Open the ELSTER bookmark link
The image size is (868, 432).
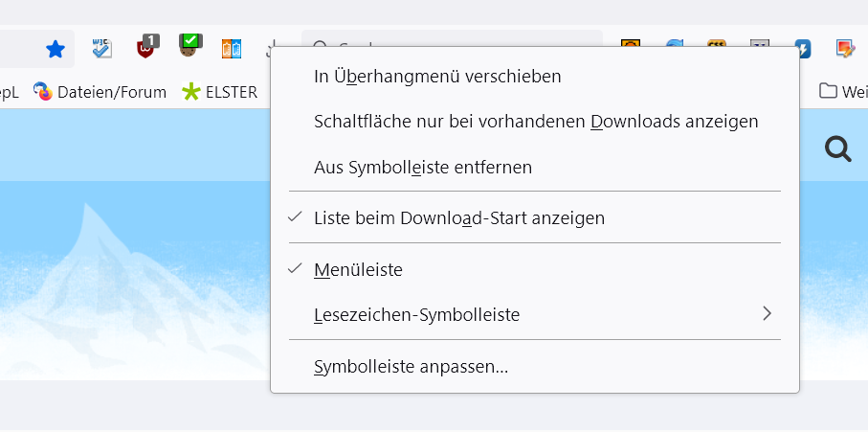(231, 92)
